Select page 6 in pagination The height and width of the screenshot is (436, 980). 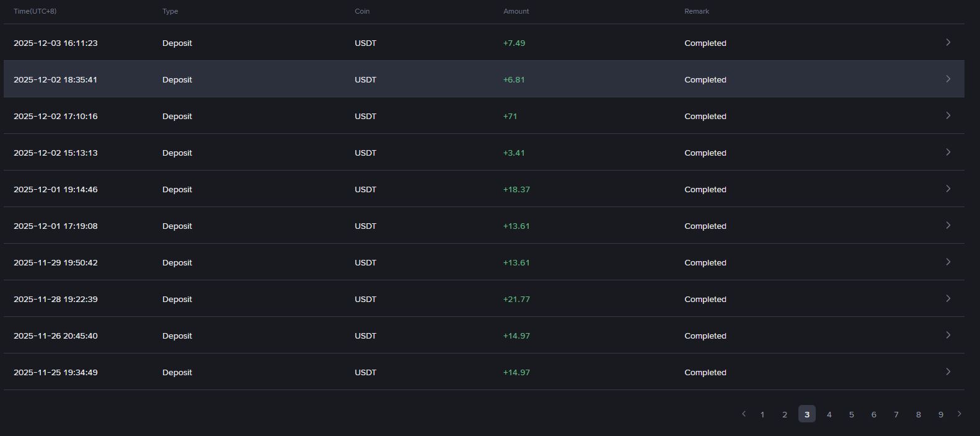coord(874,414)
